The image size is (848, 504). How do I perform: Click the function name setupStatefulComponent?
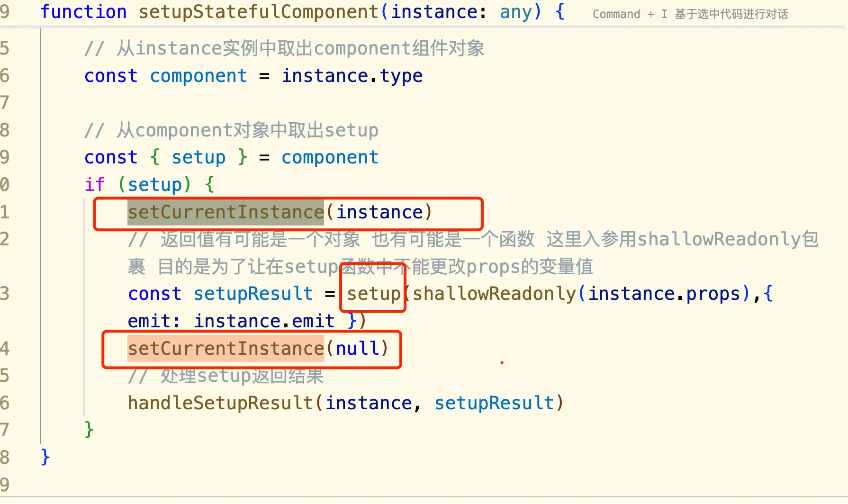coord(259,12)
